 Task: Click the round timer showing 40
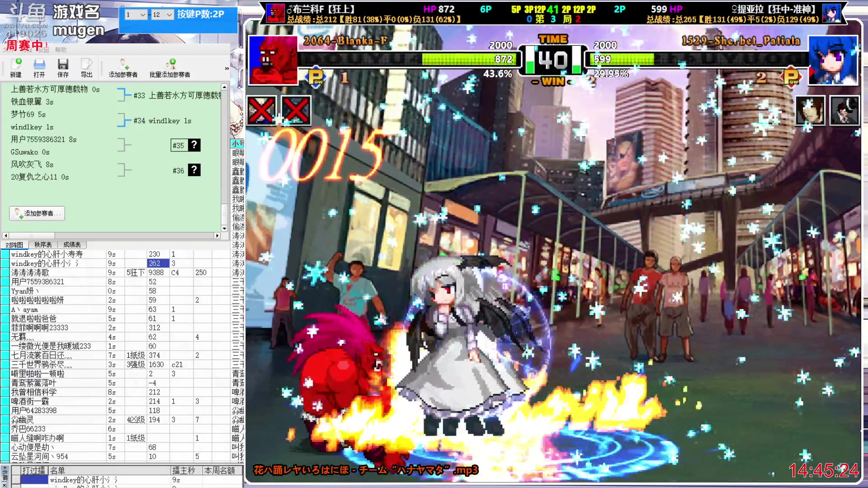(553, 60)
